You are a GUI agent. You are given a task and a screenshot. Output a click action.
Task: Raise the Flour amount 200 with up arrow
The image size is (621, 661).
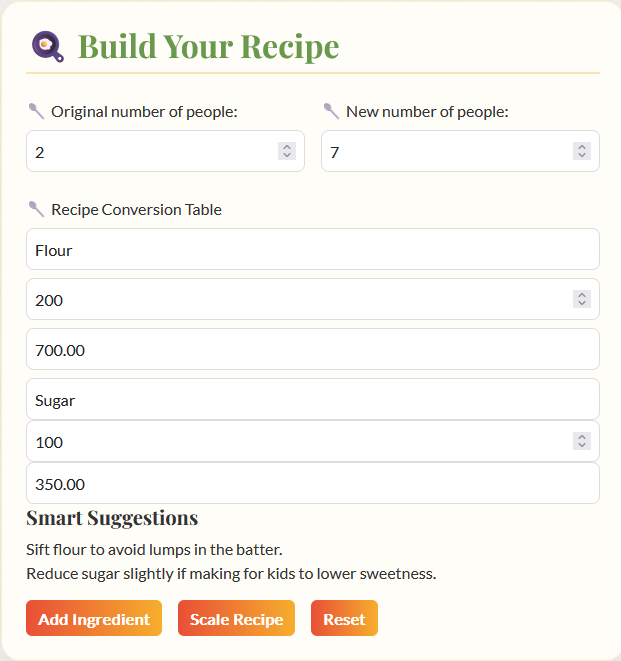click(x=582, y=295)
